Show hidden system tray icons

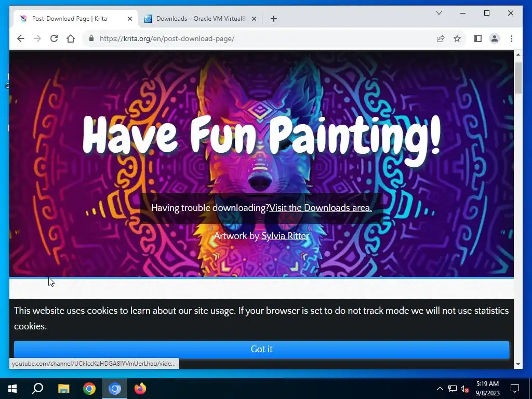click(440, 389)
